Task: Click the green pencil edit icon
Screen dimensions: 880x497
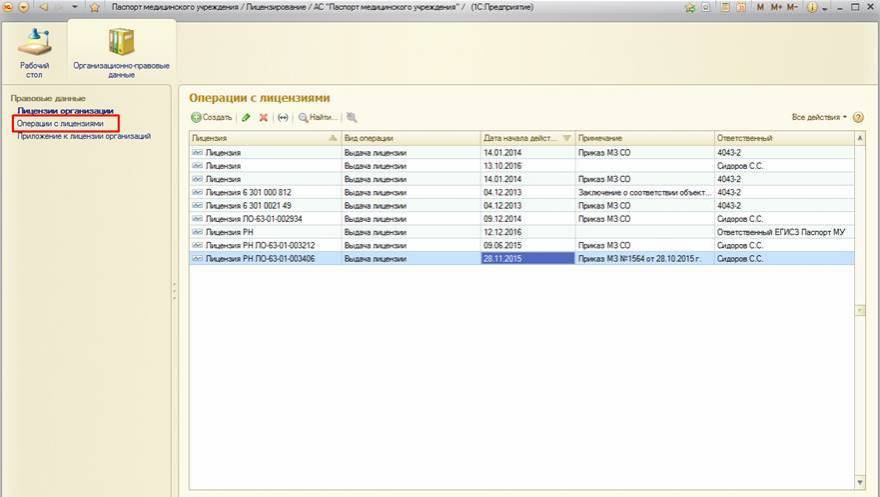Action: [246, 117]
